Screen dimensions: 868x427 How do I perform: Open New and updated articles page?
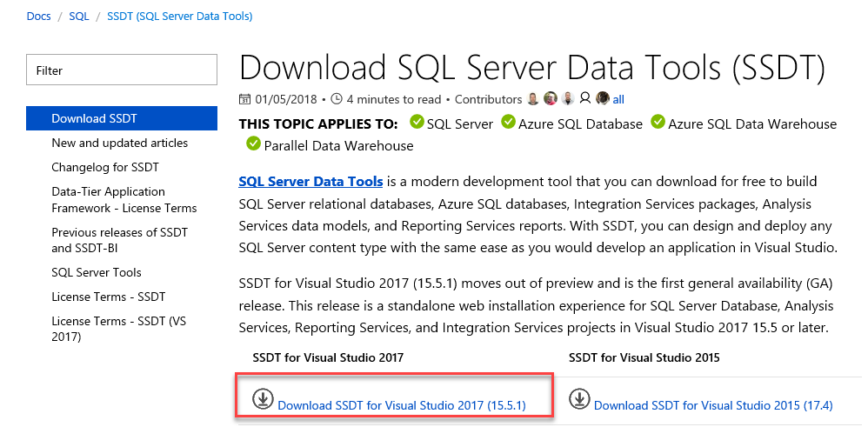119,143
